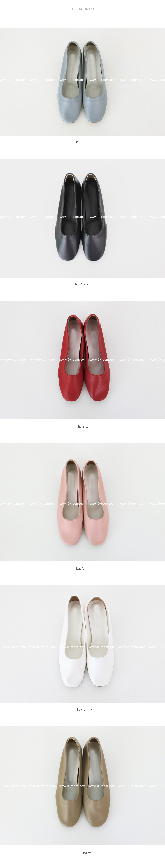The image size is (165, 868).
Task: Select the '블랙 (black)' caption
Action: point(82,284)
